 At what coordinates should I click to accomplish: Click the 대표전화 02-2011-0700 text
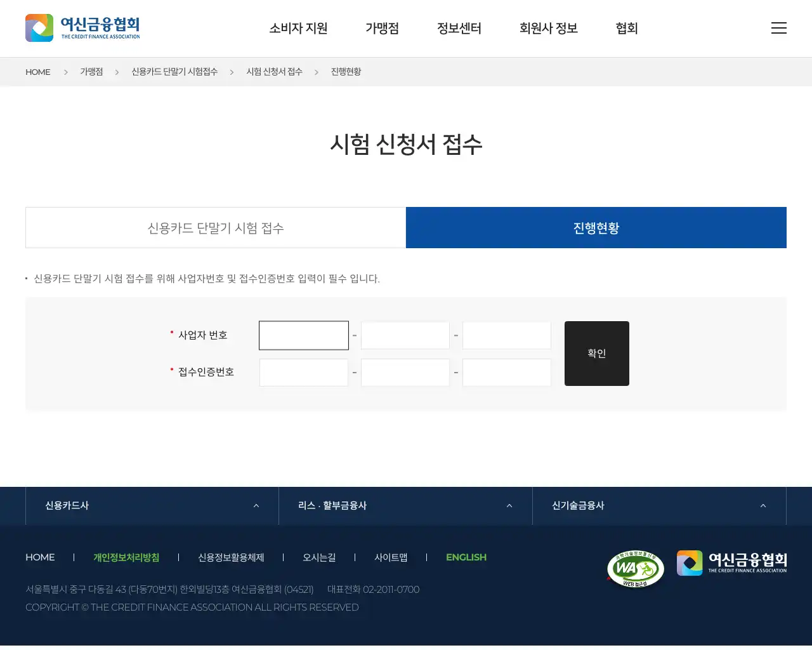click(373, 590)
